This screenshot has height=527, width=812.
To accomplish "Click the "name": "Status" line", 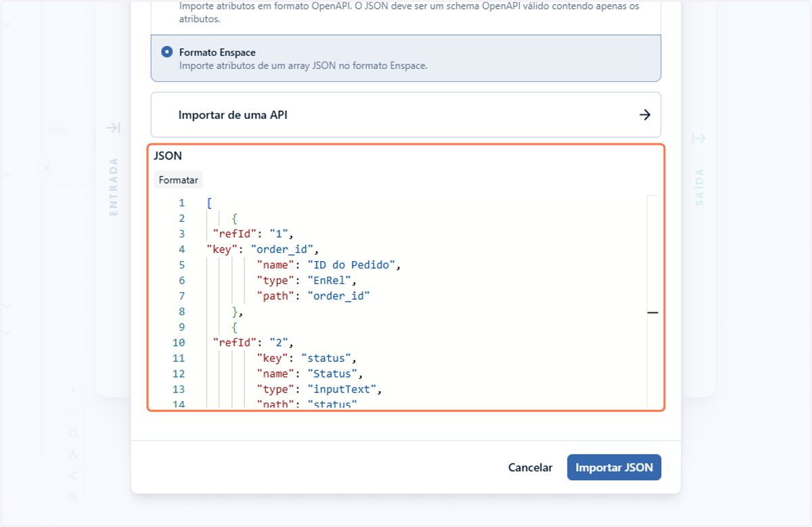I will click(310, 374).
